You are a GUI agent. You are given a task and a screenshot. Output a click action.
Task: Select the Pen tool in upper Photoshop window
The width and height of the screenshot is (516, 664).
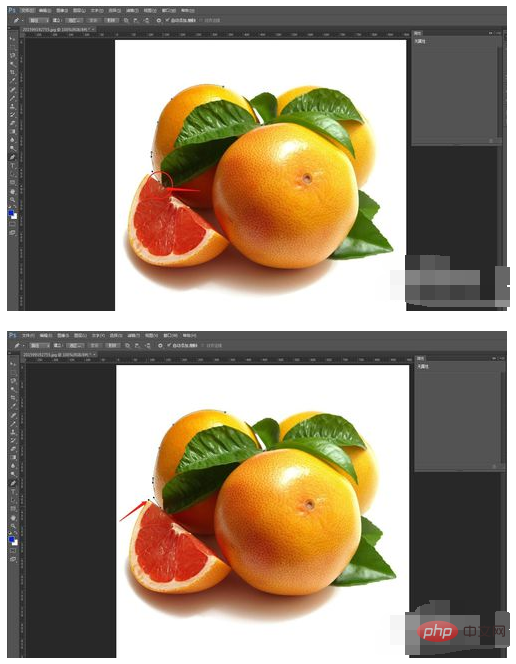[x=12, y=157]
